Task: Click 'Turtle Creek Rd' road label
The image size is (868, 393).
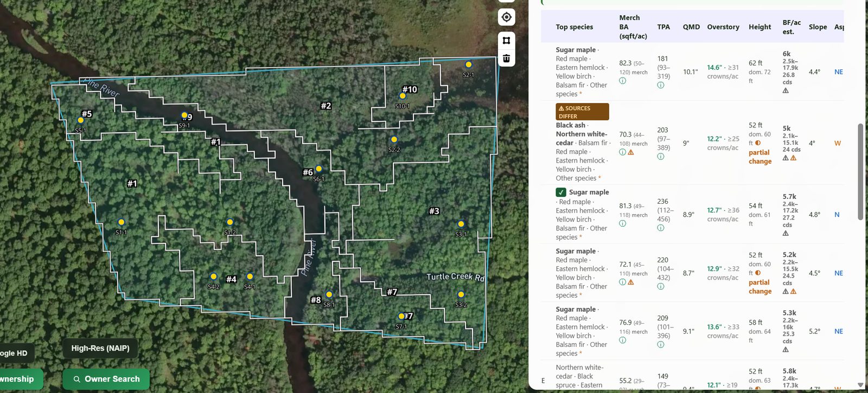Action: (x=455, y=277)
